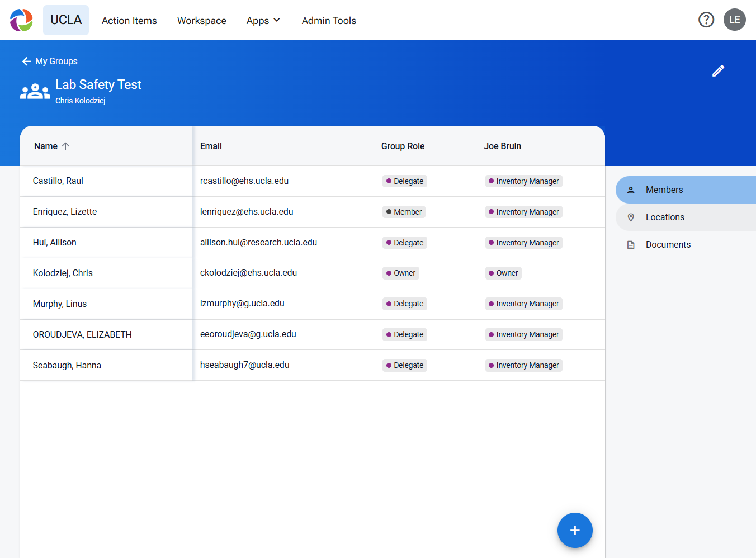
Task: Open the help question mark icon
Action: point(706,20)
